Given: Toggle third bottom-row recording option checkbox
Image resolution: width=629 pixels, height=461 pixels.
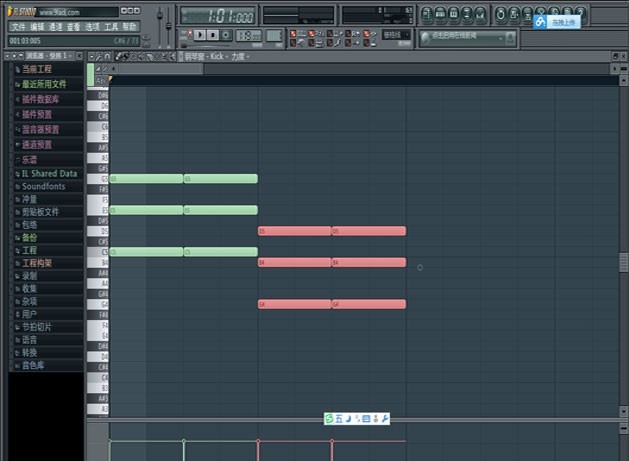Looking at the screenshot, I should point(330,43).
